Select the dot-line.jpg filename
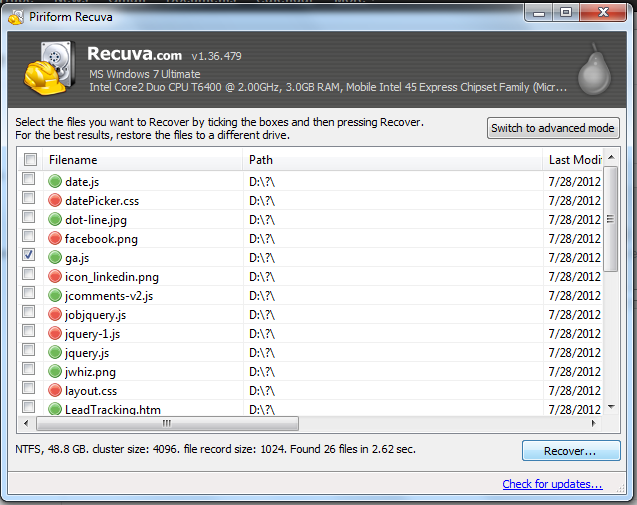This screenshot has width=637, height=505. tap(96, 220)
